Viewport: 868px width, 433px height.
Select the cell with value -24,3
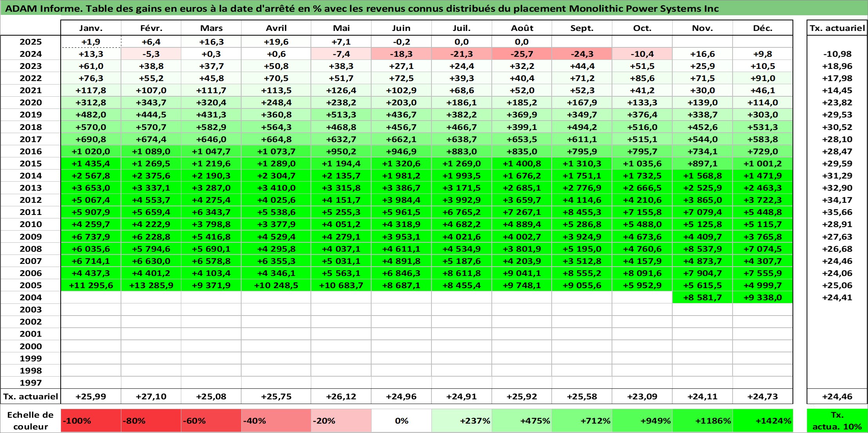pyautogui.click(x=582, y=54)
